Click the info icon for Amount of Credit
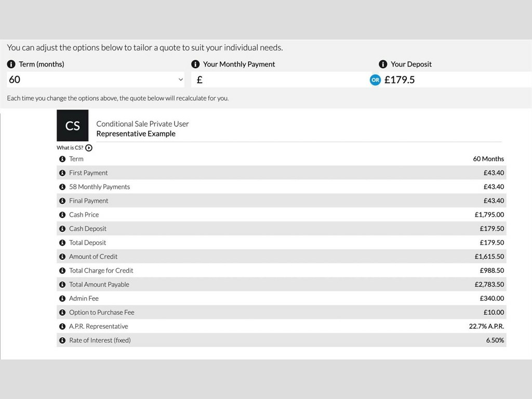The width and height of the screenshot is (532, 399). pos(62,257)
